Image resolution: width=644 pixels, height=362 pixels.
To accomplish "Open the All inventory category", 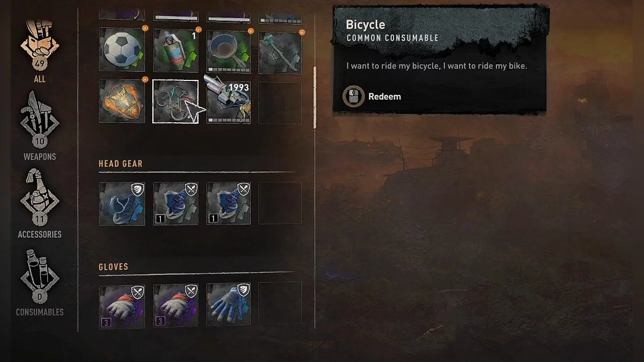I will [40, 51].
